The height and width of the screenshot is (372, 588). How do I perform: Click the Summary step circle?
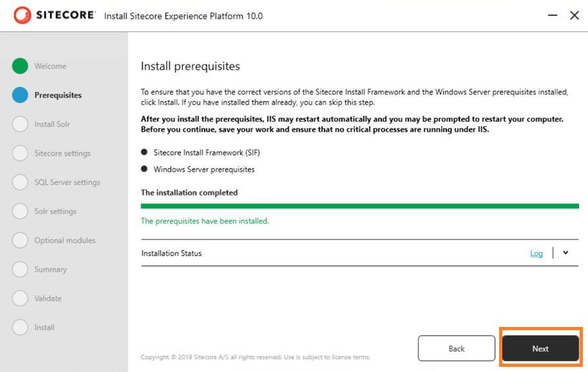(20, 270)
